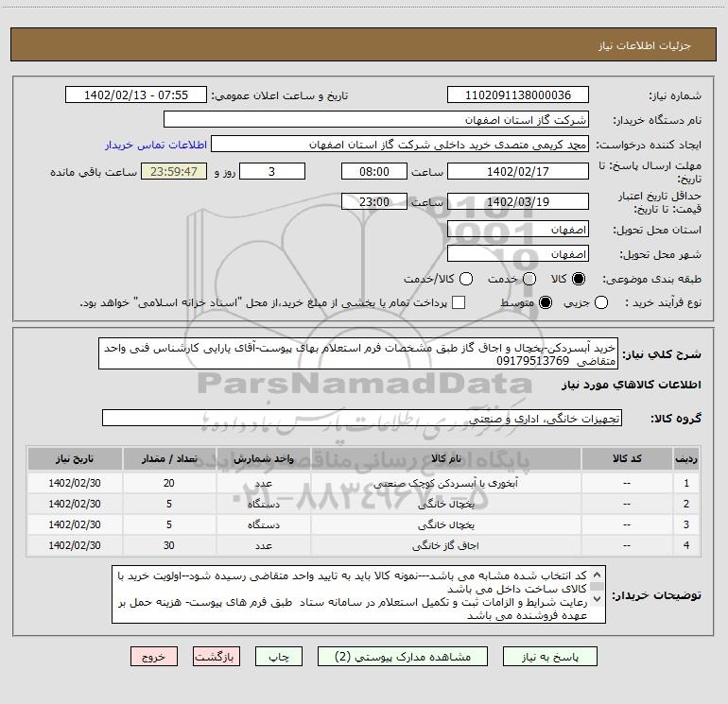Click date 1402/02/30 in row 1
Image resolution: width=728 pixels, height=704 pixels.
coord(75,483)
